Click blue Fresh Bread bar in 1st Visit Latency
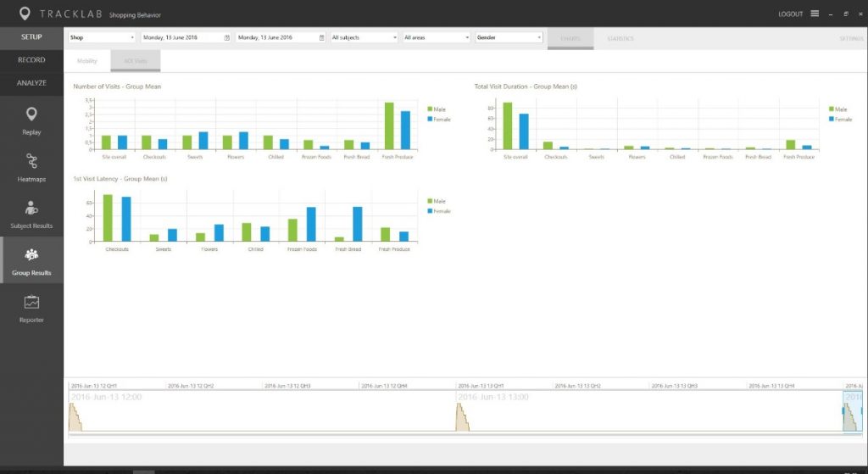Viewport: 868px width, 474px height. pos(357,224)
